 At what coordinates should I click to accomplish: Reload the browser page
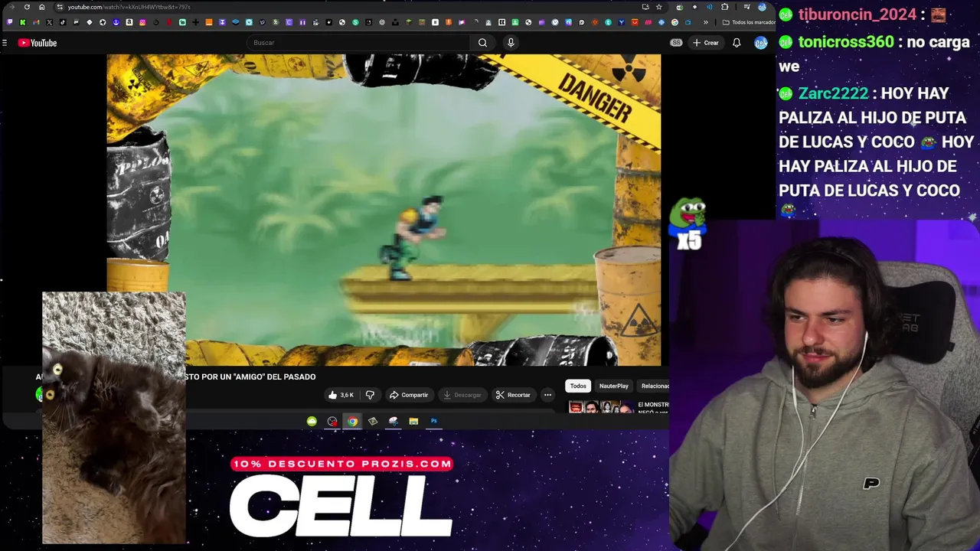pos(27,7)
